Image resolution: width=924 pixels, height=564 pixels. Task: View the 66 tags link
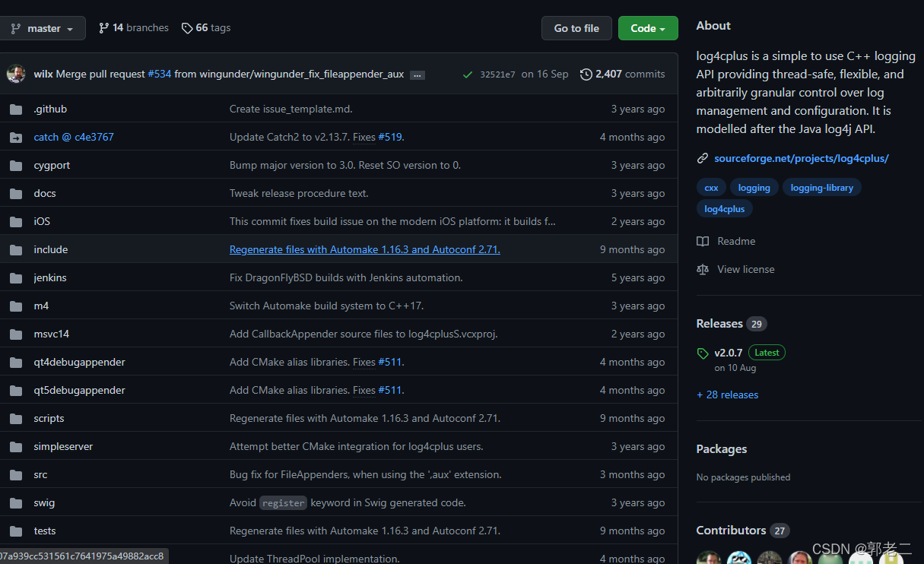[206, 28]
